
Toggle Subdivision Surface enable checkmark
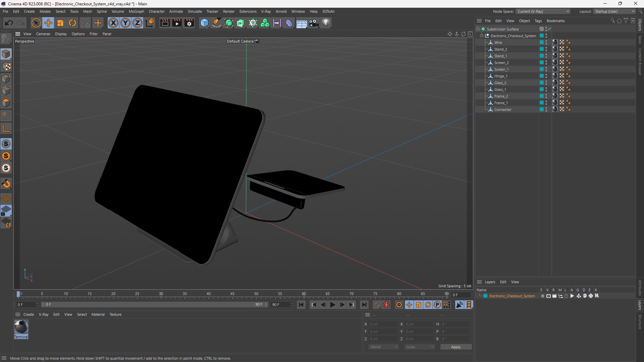550,29
